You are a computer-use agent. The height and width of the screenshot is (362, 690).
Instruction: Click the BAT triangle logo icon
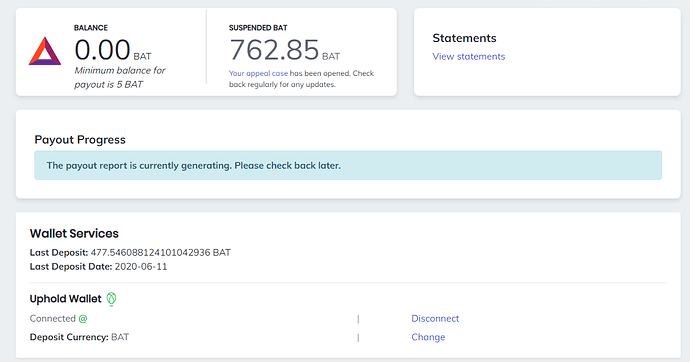(45, 51)
